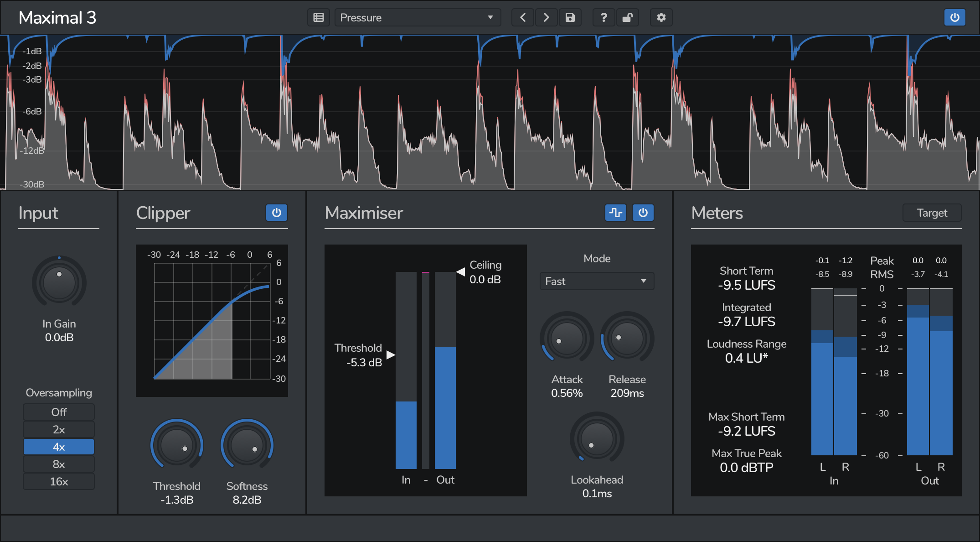
Task: Click the Integrated -9.7 LUFS reading
Action: [x=747, y=322]
